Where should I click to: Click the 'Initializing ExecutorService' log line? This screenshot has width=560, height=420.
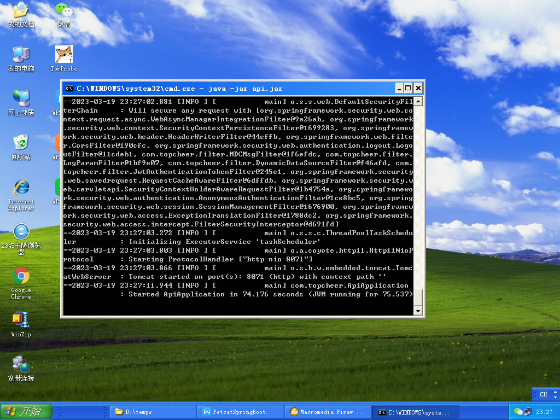pyautogui.click(x=224, y=242)
